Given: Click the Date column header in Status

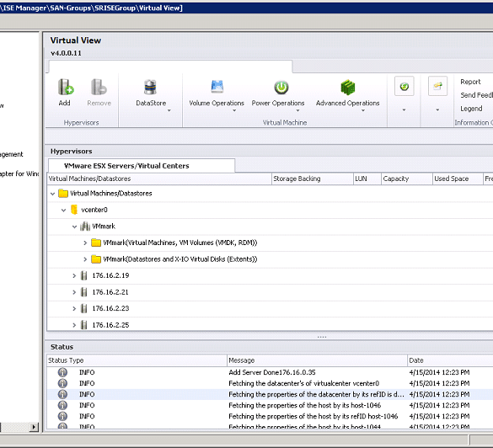Looking at the screenshot, I should (x=450, y=360).
